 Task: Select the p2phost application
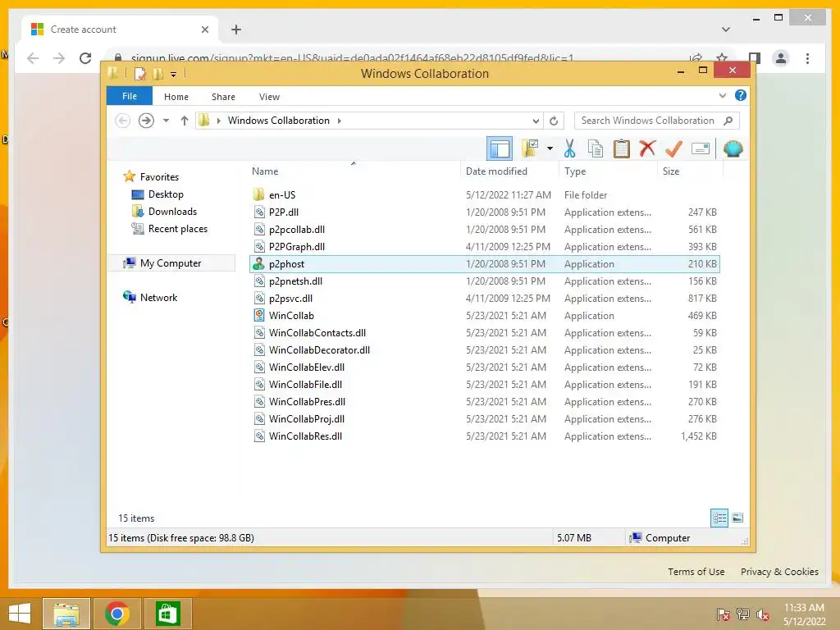coord(484,263)
